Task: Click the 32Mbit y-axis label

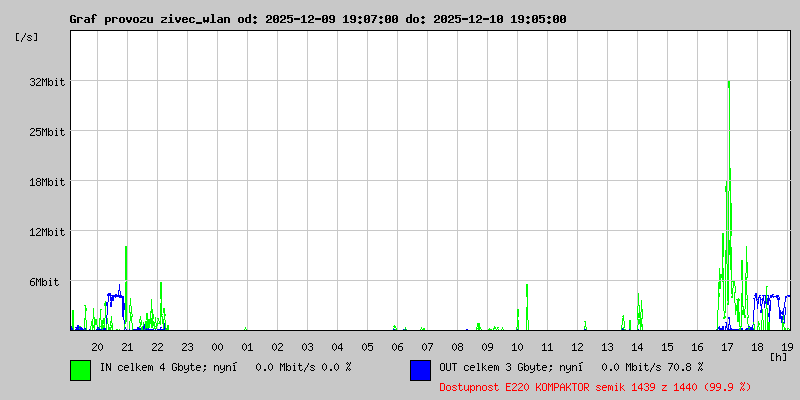Action: point(47,82)
